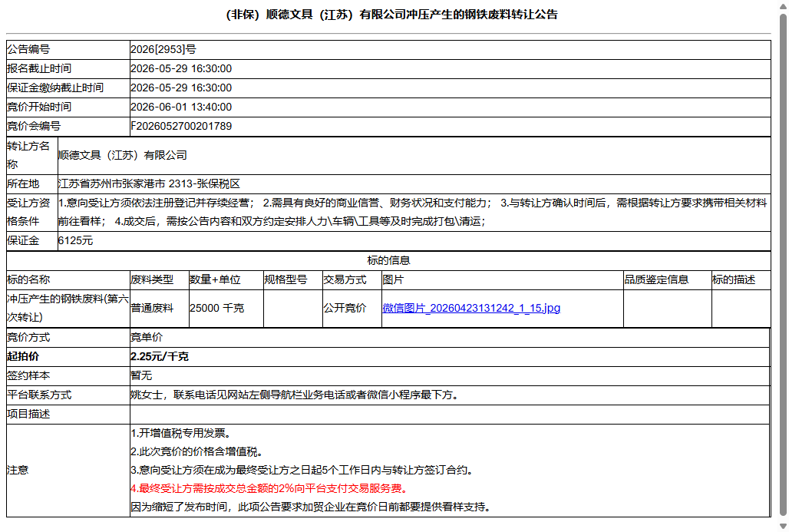
Task: Click the scrollbar down arrow
Action: [x=783, y=526]
